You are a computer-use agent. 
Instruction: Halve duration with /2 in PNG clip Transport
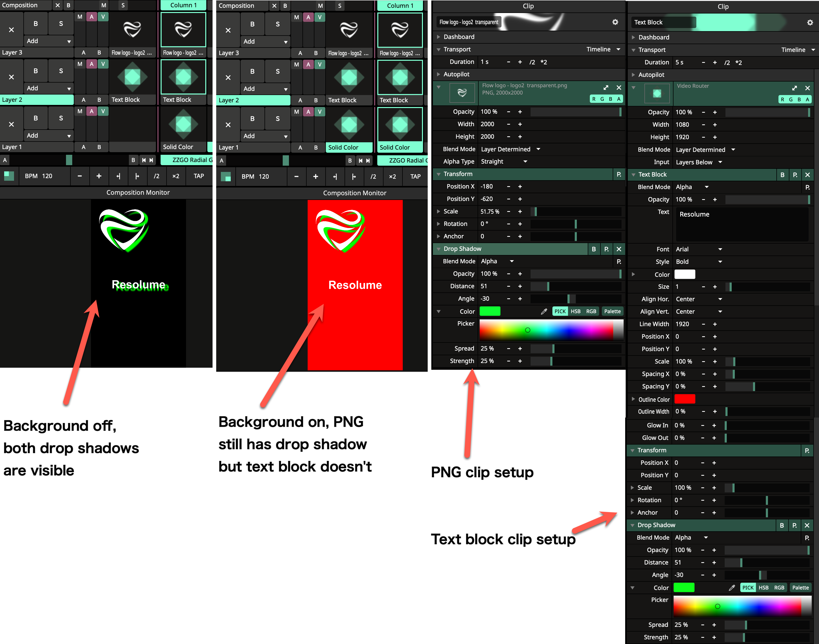point(532,62)
